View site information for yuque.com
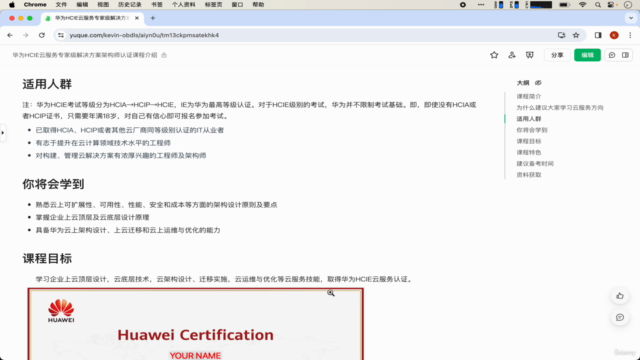Image resolution: width=640 pixels, height=360 pixels. (61, 35)
